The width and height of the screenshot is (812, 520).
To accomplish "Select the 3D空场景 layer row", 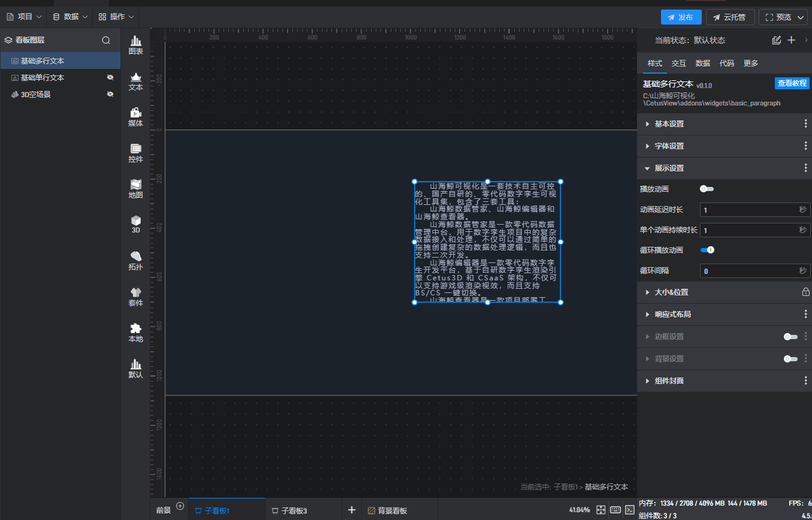I will coord(60,94).
